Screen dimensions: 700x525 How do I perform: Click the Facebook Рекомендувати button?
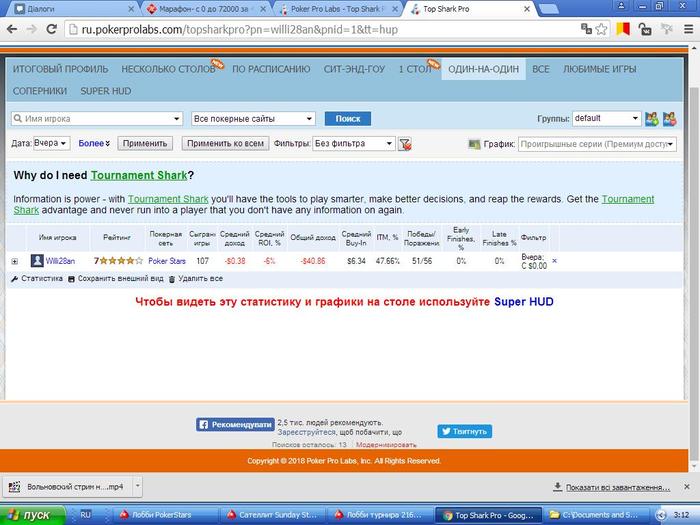(x=235, y=425)
